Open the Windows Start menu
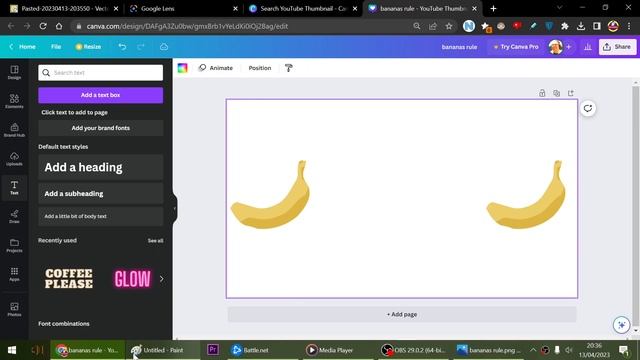 [12, 350]
